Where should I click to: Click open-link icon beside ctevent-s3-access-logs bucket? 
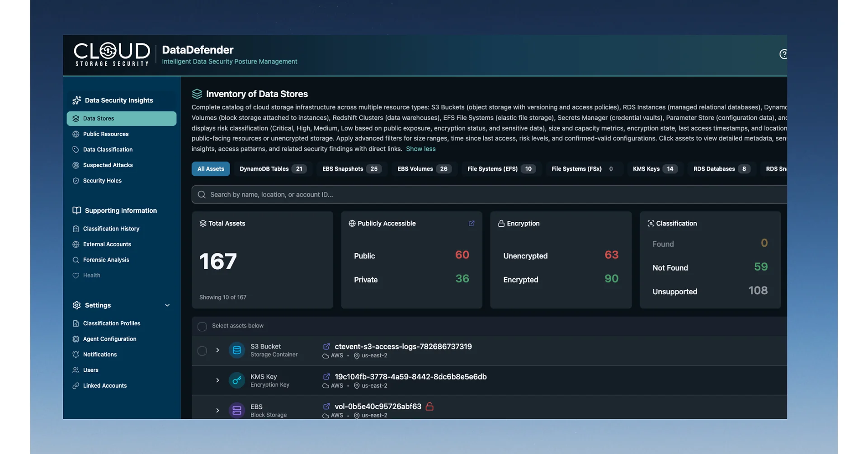tap(326, 346)
